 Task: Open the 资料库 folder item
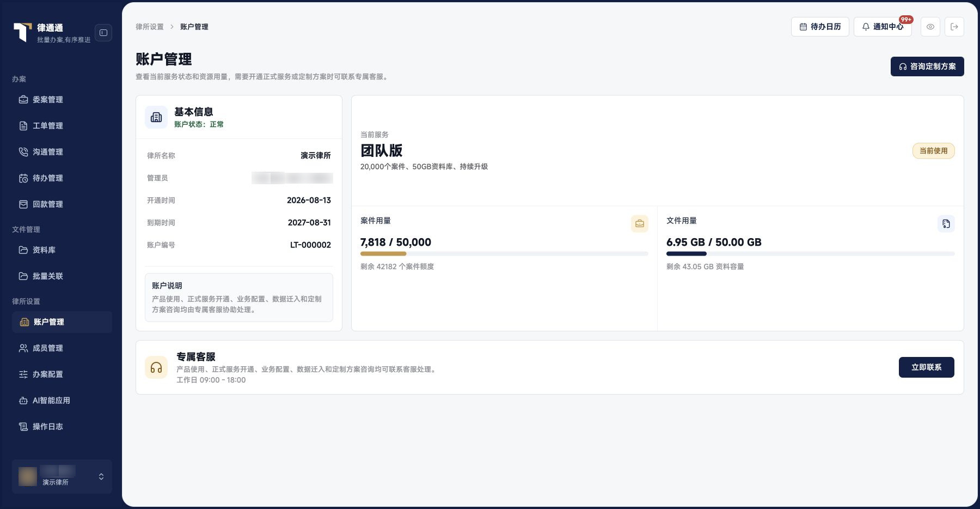click(62, 250)
